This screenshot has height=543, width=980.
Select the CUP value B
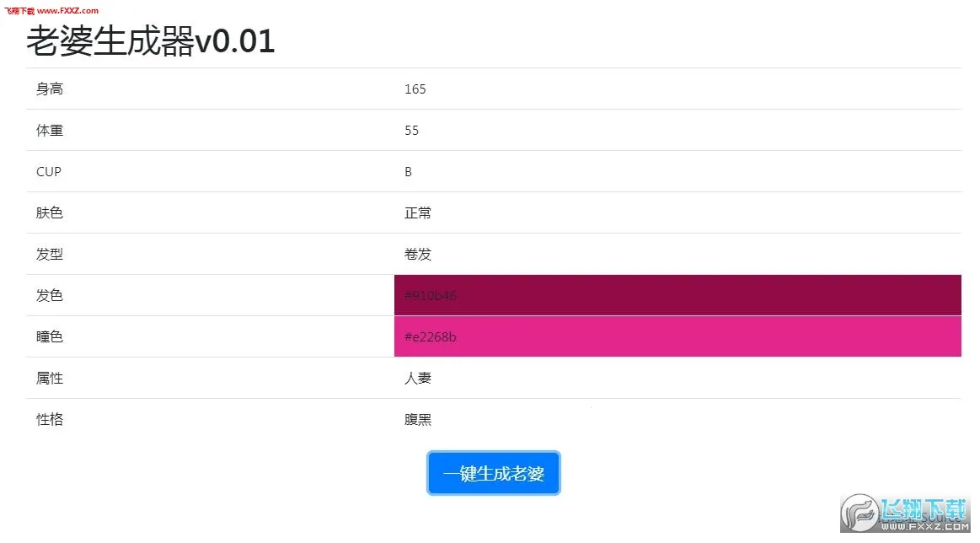click(x=407, y=171)
